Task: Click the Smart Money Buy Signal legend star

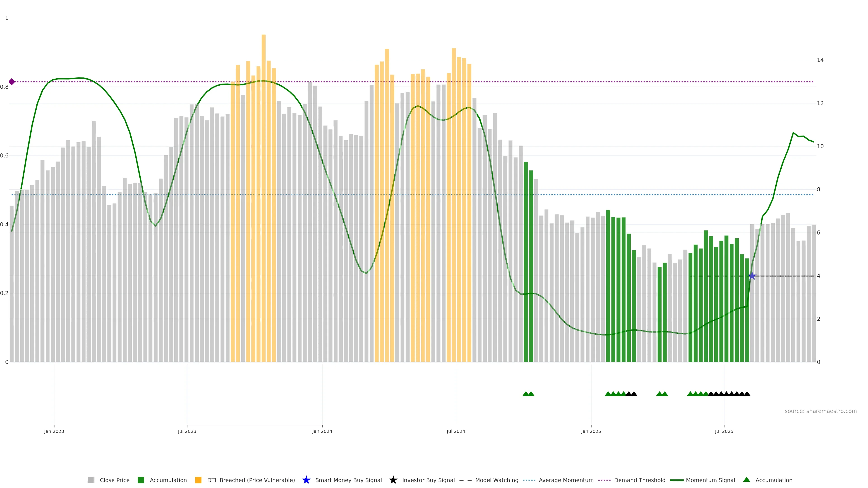Action: pyautogui.click(x=306, y=480)
